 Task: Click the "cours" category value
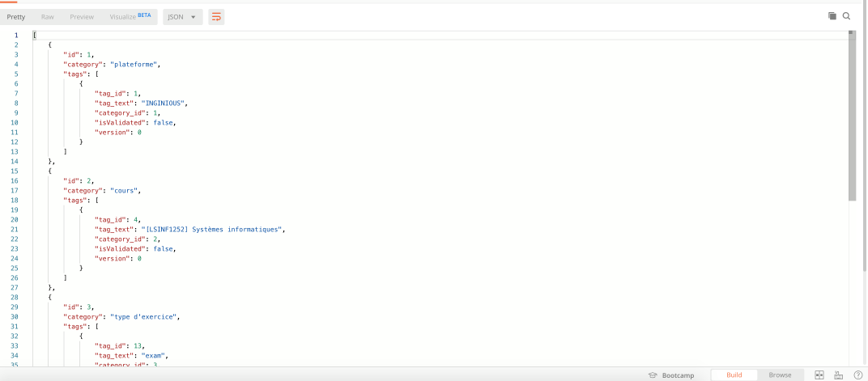pos(125,191)
